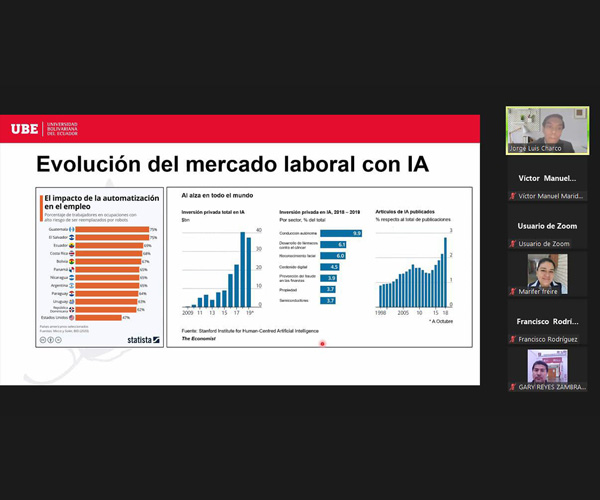Screen dimensions: 600x500
Task: Click the statista logo on the chart
Action: (x=142, y=340)
